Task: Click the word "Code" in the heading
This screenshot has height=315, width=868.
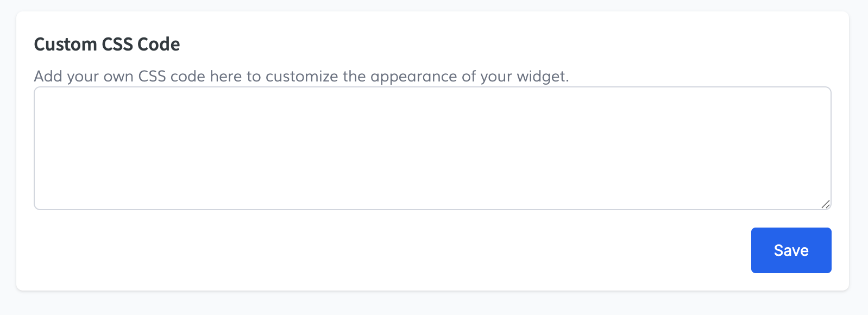Action: [159, 44]
